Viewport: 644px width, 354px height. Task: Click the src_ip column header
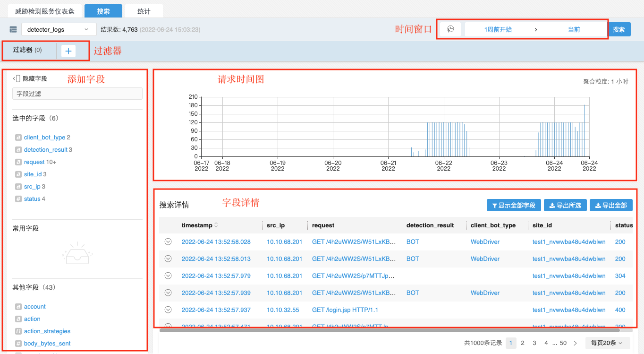coord(276,225)
